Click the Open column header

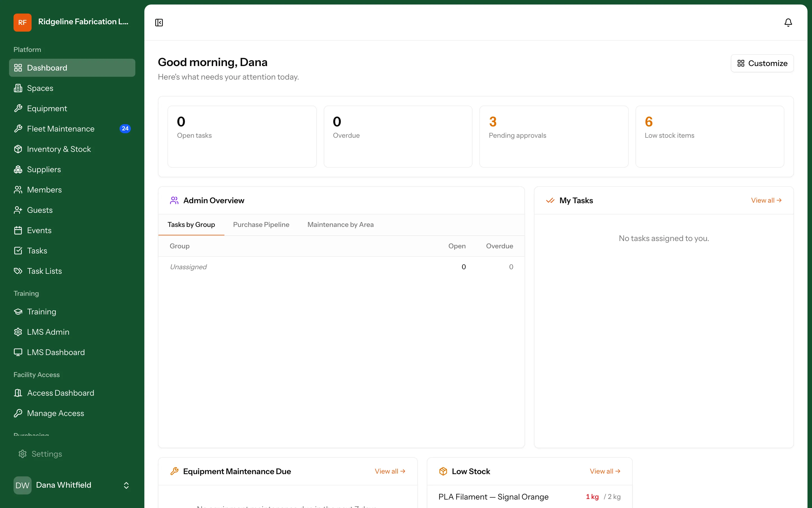(457, 246)
